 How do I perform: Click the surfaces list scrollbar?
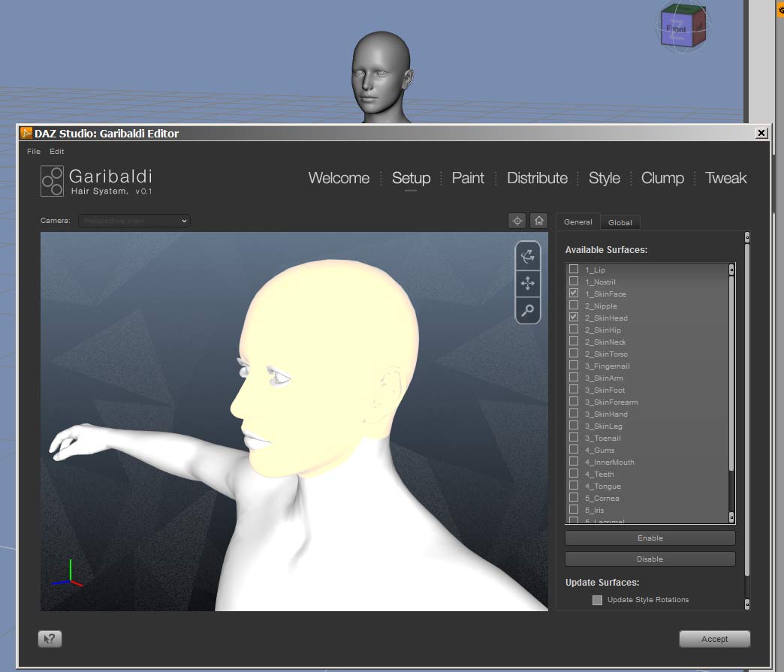(x=731, y=372)
